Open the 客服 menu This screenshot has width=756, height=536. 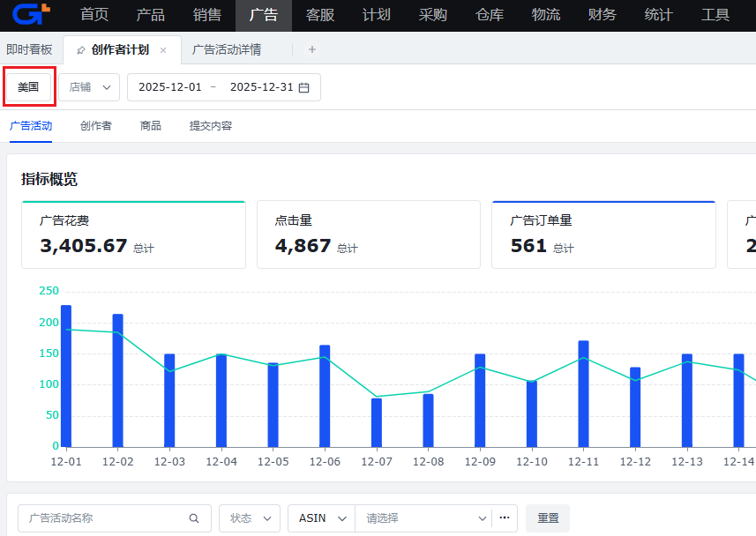(320, 15)
